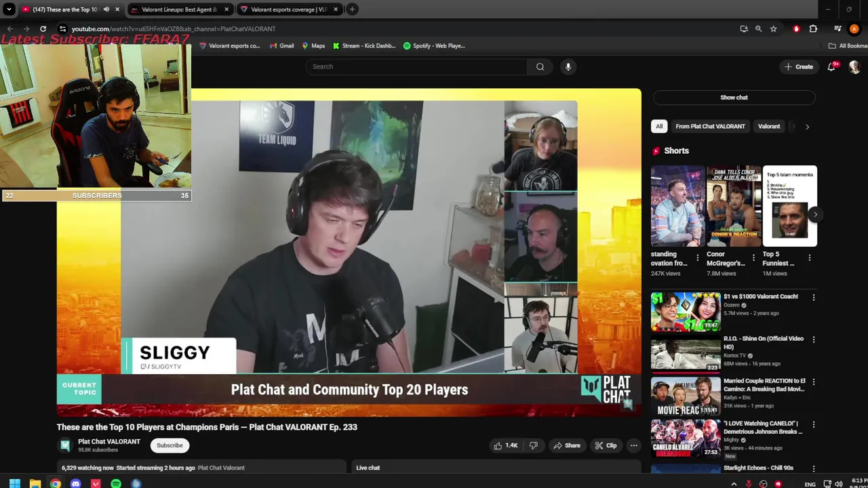Open options for '$1 vs $1000 Valorant Coach' video
This screenshot has width=868, height=488.
[x=814, y=297]
